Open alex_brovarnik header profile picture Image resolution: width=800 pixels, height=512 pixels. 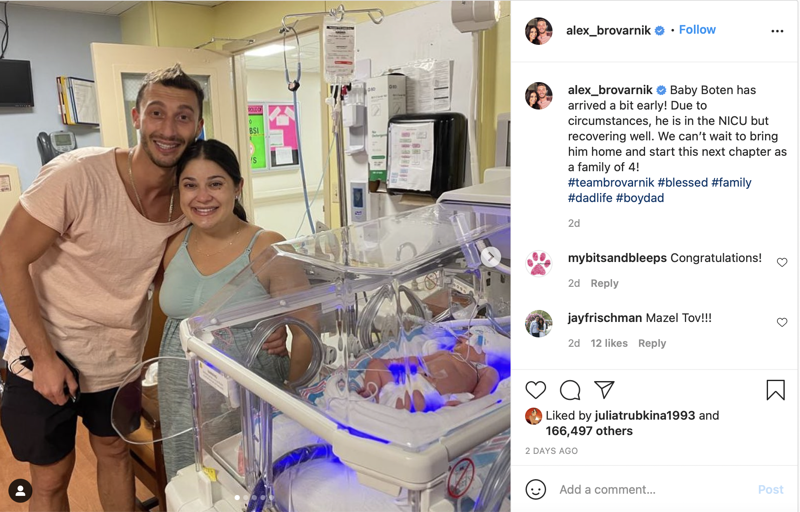click(x=539, y=31)
